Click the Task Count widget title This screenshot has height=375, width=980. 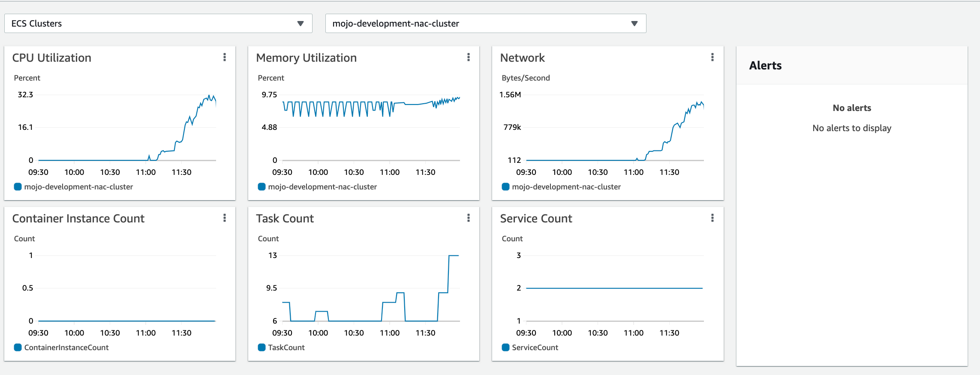click(285, 219)
